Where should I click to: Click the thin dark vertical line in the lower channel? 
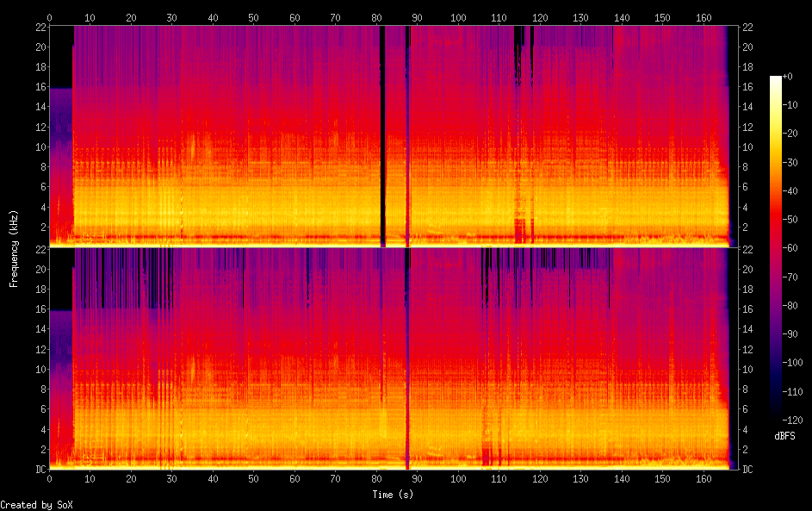407,362
